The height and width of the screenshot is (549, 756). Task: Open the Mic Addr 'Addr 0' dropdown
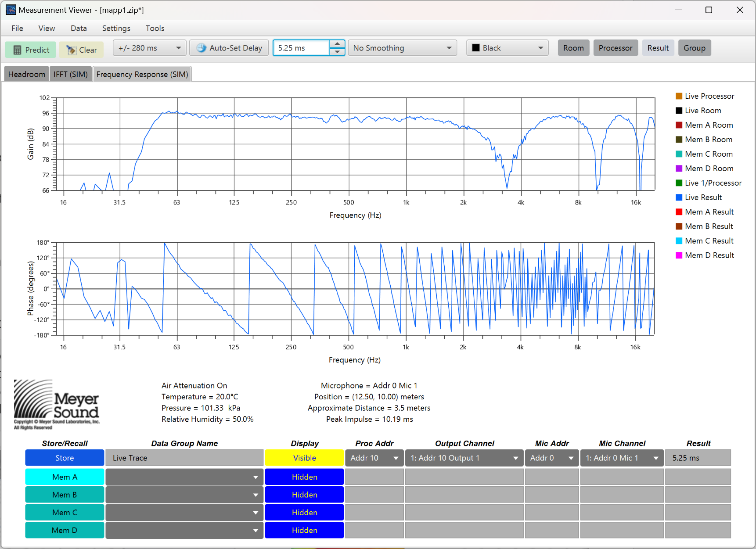point(551,458)
